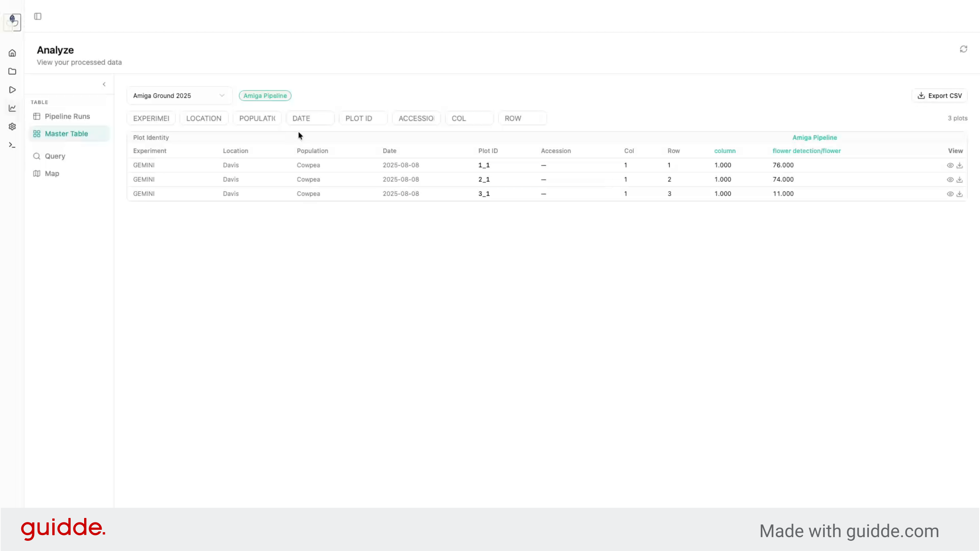Download plot 2_1 data icon

tap(960, 180)
